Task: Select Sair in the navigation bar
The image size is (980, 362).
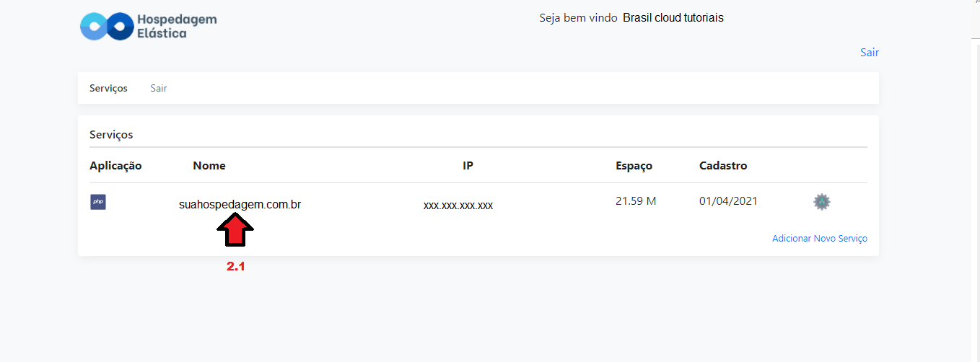Action: click(159, 88)
